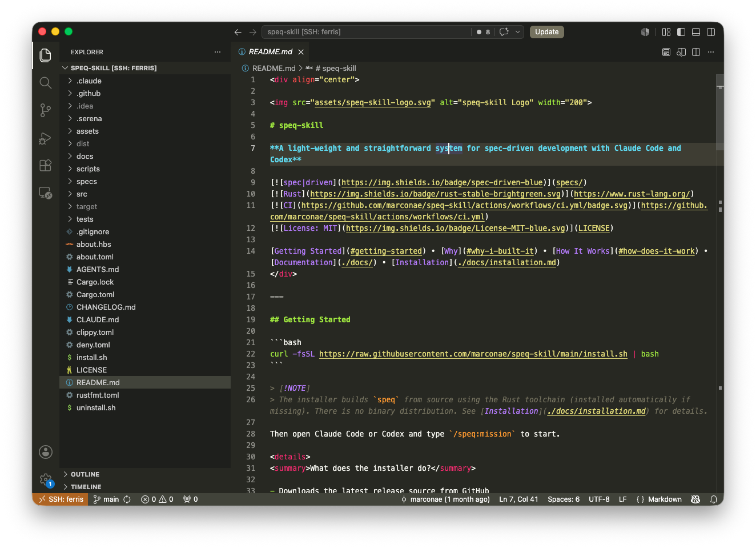Open the Customize Layout icon
Screen dimensions: 756x548
(666, 32)
